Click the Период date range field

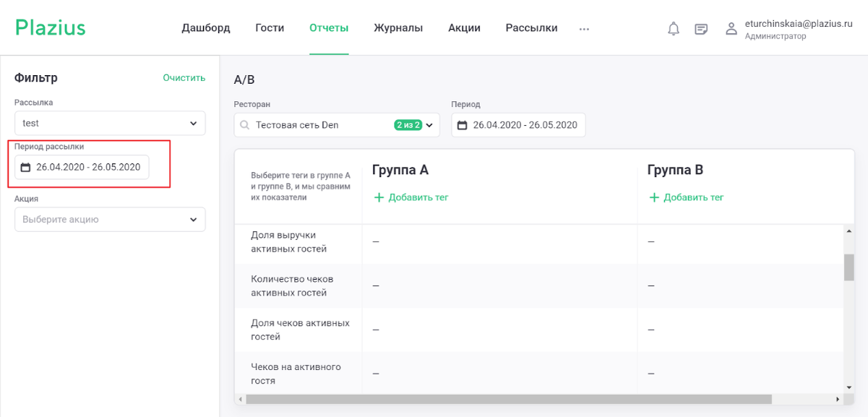pos(518,125)
